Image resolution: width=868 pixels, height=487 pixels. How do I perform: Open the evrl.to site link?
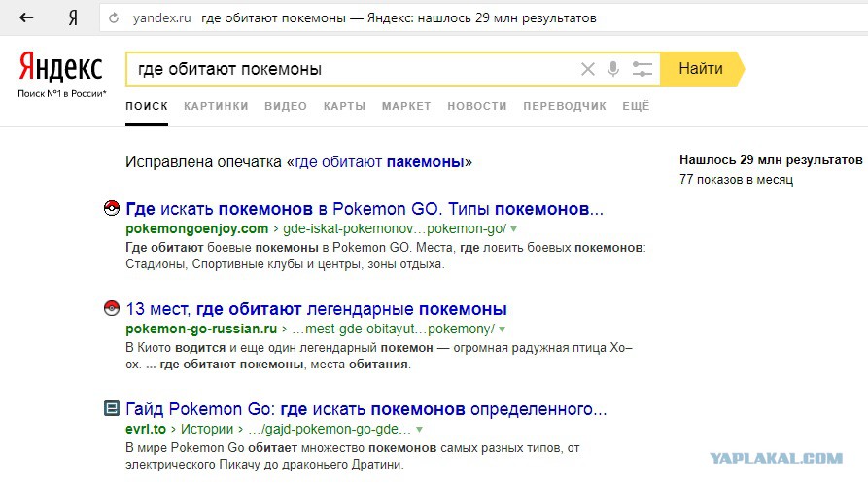[146, 429]
